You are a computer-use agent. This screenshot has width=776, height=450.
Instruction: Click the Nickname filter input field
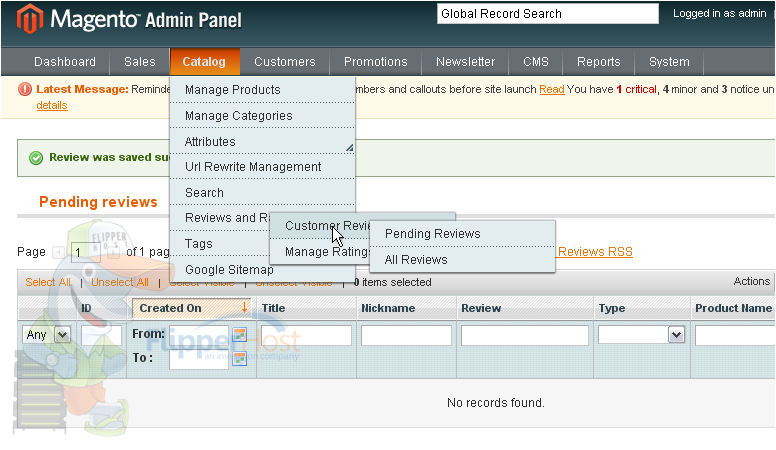[406, 335]
